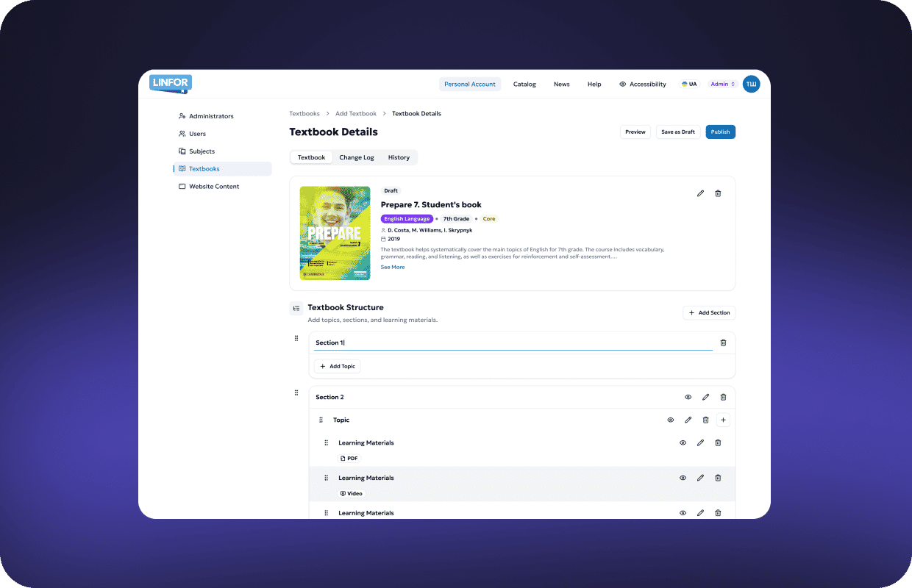This screenshot has width=912, height=588.
Task: Click the PDF file tag
Action: coord(349,459)
